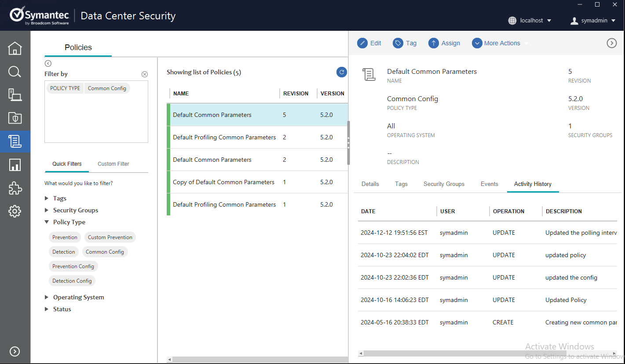Screen dimensions: 625x364
Task: Select Default Common Parameters revision 5 row
Action: pyautogui.click(x=257, y=115)
